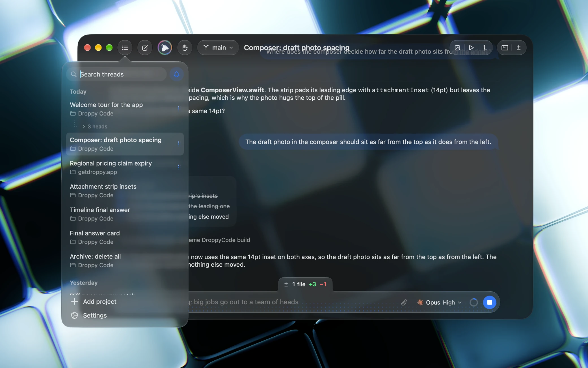Click the run play icon in toolbar
Image resolution: width=588 pixels, height=368 pixels.
tap(471, 48)
